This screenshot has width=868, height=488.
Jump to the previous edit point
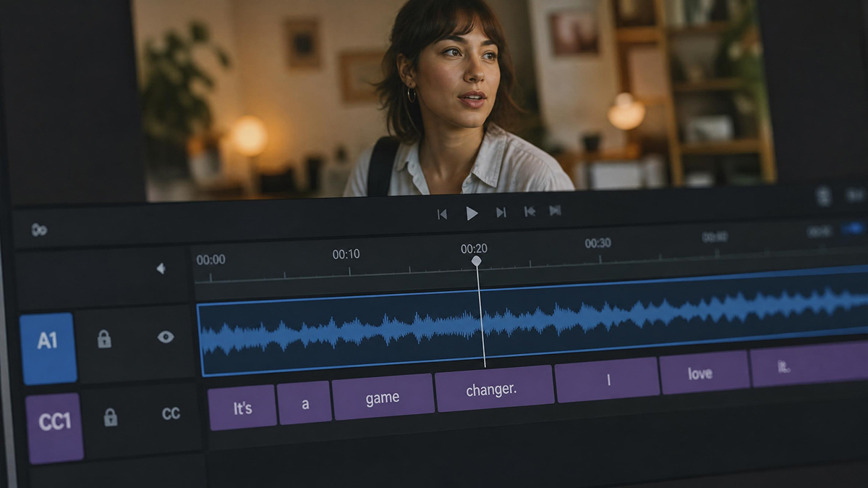[529, 211]
